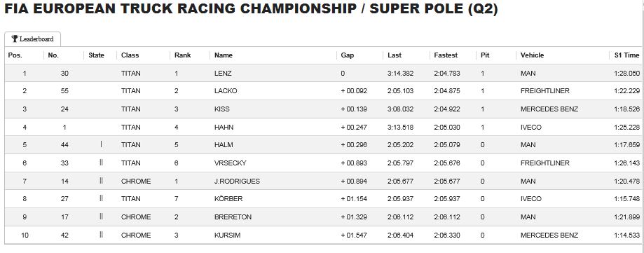This screenshot has height=253, width=644.
Task: Sort table by Class column
Action: pos(130,55)
